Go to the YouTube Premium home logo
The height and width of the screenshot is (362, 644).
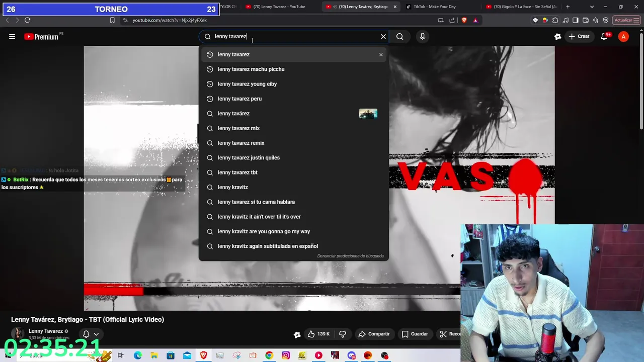tap(41, 36)
